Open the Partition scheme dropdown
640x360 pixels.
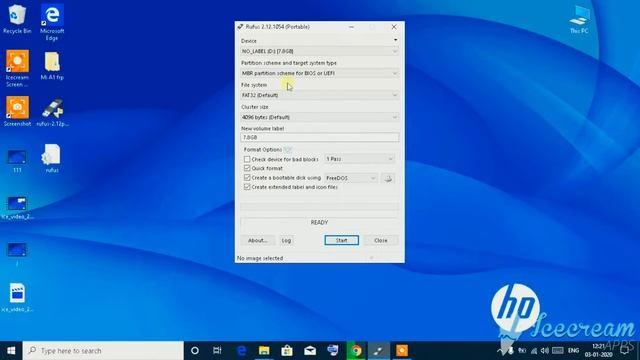click(320, 73)
